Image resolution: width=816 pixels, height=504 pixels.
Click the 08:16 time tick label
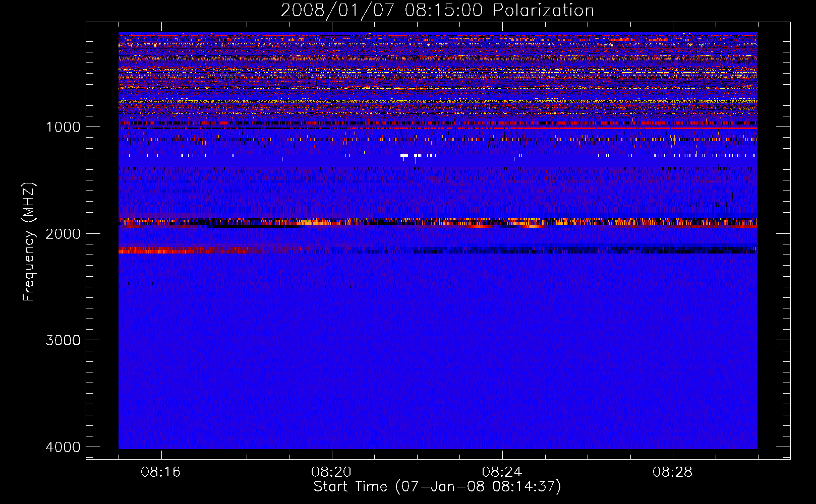(x=161, y=472)
